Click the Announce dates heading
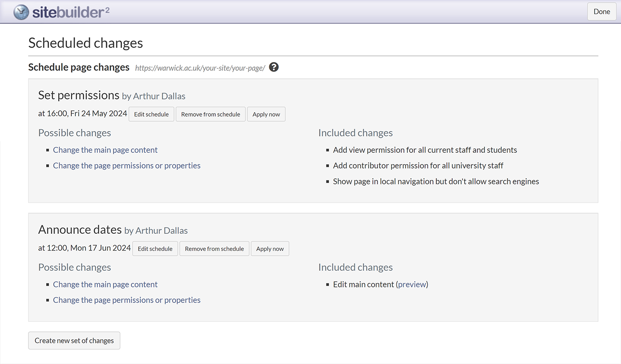Viewport: 621px width, 364px height. click(80, 230)
